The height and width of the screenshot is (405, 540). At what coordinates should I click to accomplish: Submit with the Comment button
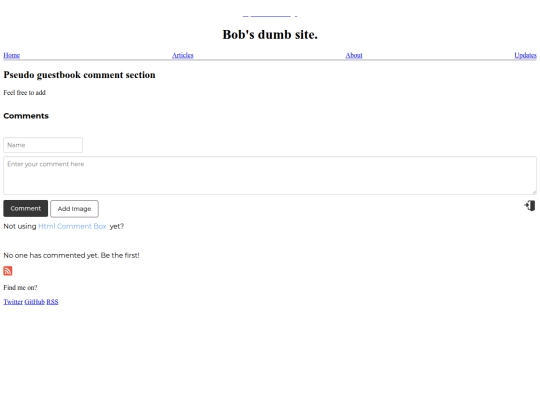click(25, 208)
